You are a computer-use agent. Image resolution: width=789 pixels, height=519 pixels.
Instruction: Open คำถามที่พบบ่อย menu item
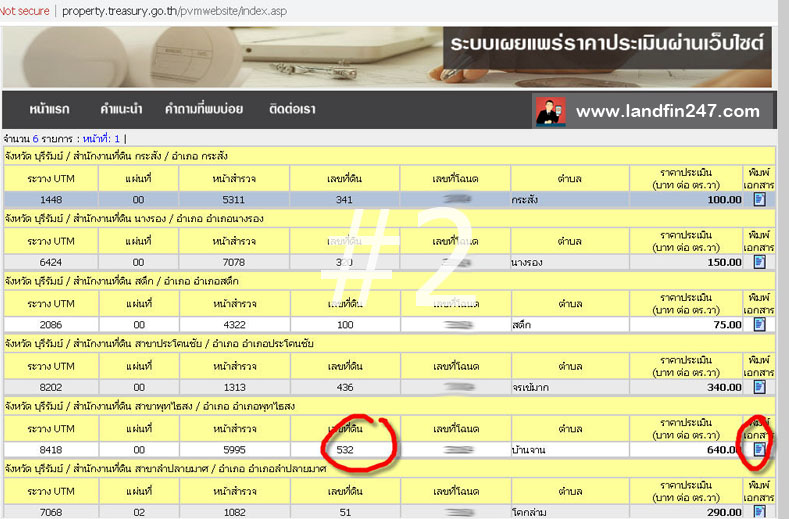coord(204,109)
